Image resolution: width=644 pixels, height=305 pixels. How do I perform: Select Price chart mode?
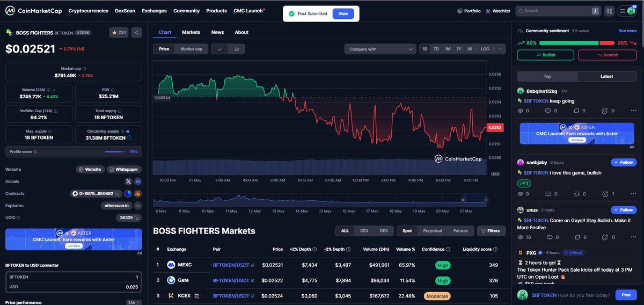point(164,49)
